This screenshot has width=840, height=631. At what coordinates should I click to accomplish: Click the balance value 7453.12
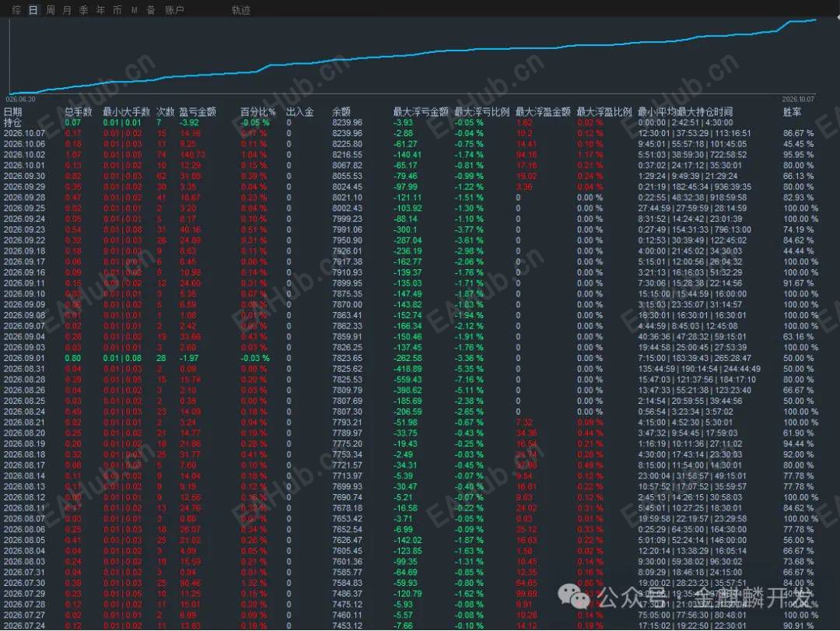coord(347,626)
